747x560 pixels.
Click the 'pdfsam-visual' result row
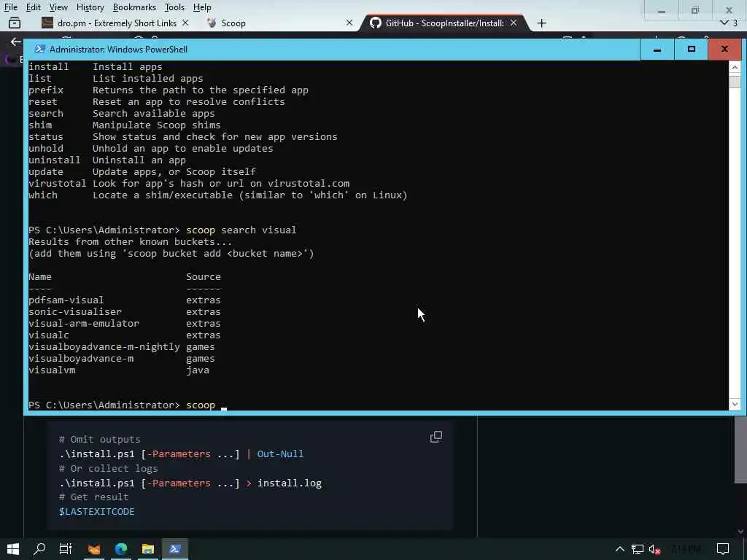pos(124,300)
